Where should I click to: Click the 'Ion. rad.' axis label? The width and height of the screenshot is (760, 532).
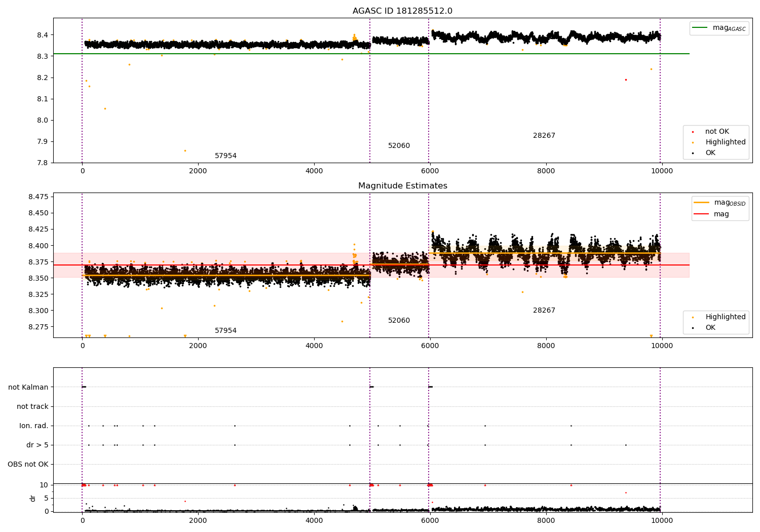(34, 426)
